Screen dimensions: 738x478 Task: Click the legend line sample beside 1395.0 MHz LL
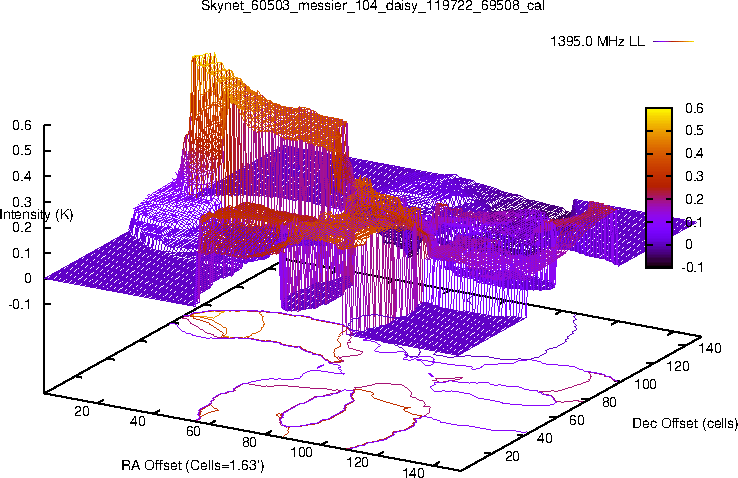tap(674, 41)
